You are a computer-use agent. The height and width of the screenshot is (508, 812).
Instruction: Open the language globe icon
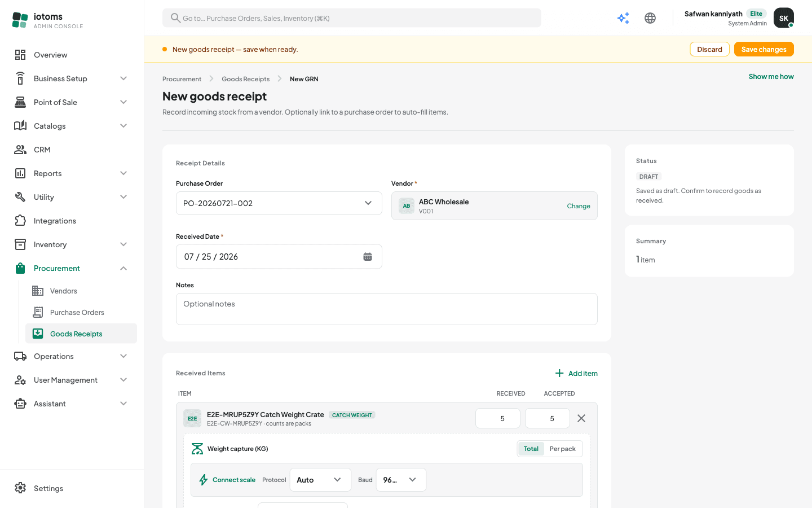coord(650,18)
